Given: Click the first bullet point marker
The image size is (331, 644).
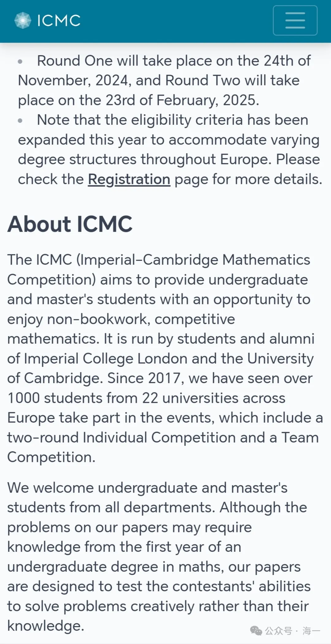Looking at the screenshot, I should point(20,61).
